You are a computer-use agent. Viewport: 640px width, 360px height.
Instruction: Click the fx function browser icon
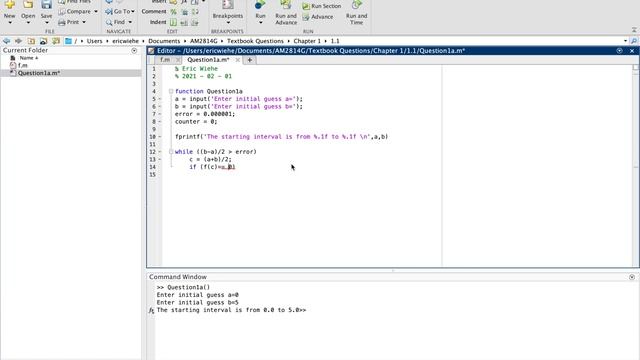pos(151,311)
